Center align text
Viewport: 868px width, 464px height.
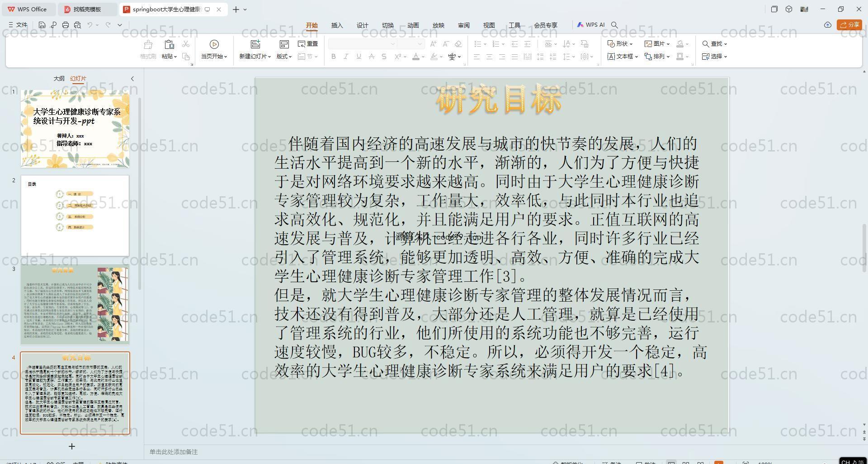[x=489, y=57]
